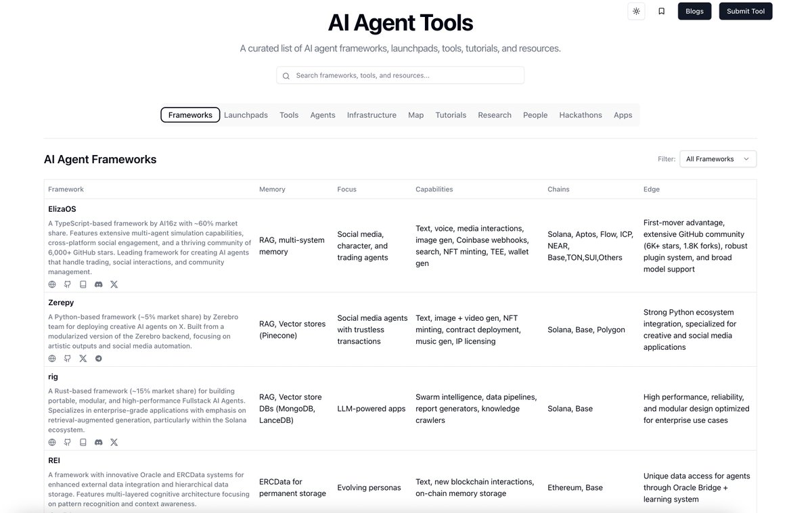The image size is (812, 513).
Task: Join rig Discord via its icon
Action: [99, 442]
